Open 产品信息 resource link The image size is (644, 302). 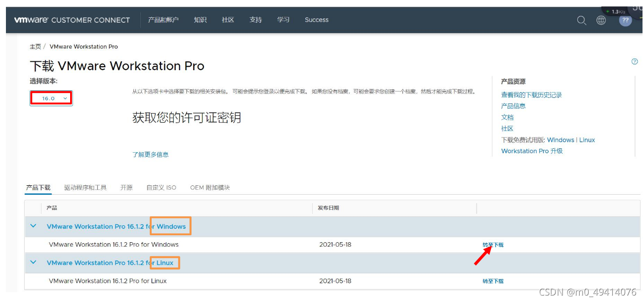click(513, 106)
